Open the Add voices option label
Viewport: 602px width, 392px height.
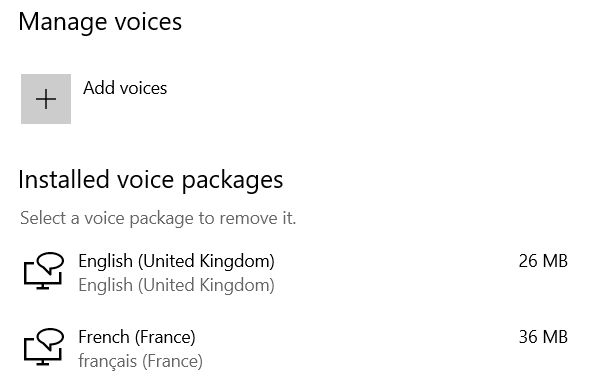[125, 88]
